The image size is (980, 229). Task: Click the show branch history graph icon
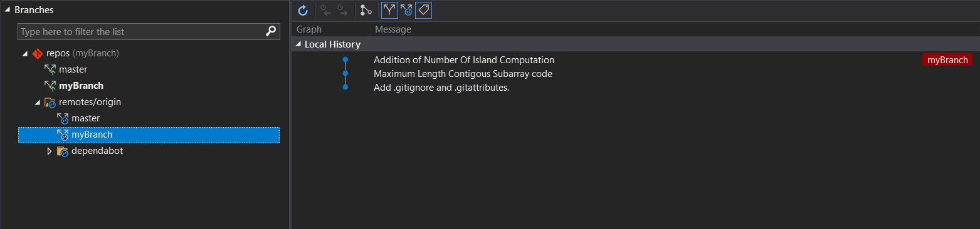point(366,10)
